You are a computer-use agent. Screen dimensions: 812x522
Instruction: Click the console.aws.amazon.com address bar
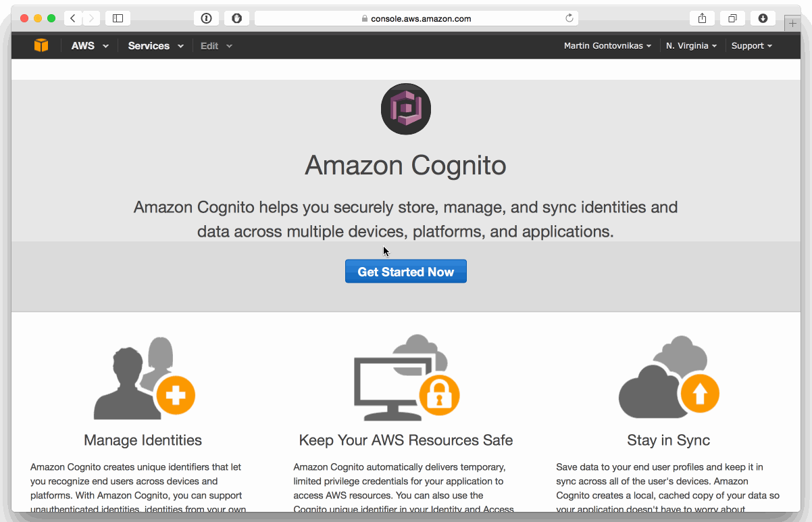[x=416, y=18]
